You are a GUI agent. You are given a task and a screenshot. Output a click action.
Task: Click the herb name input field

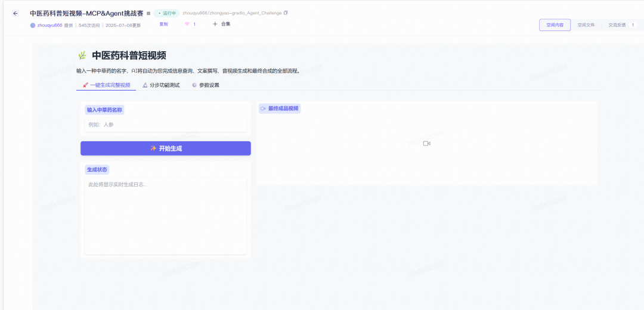point(166,125)
